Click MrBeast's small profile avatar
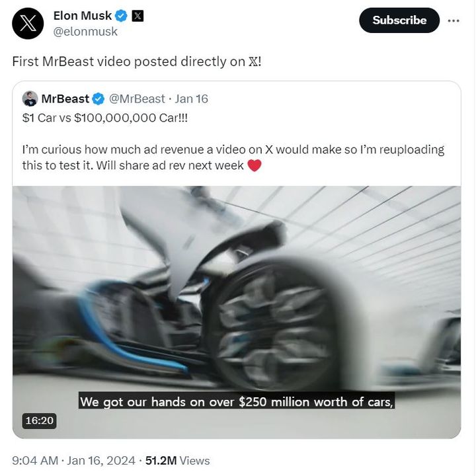 coord(30,99)
